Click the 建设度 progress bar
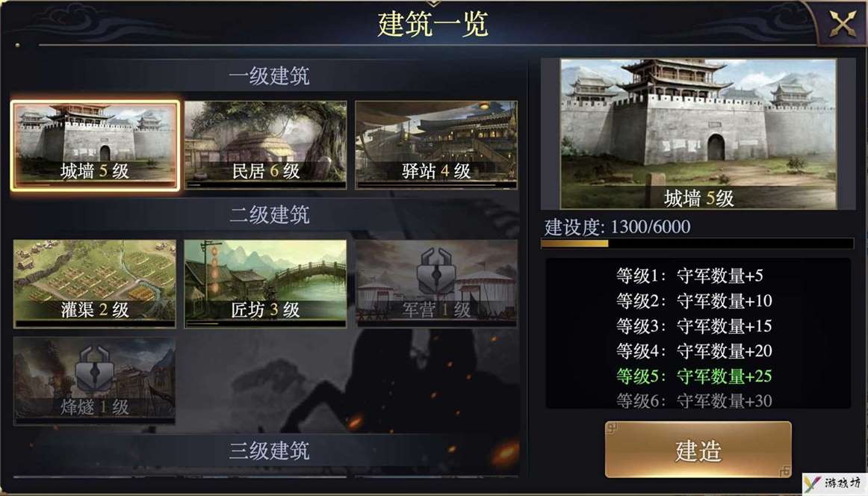The width and height of the screenshot is (868, 496). coord(698,244)
